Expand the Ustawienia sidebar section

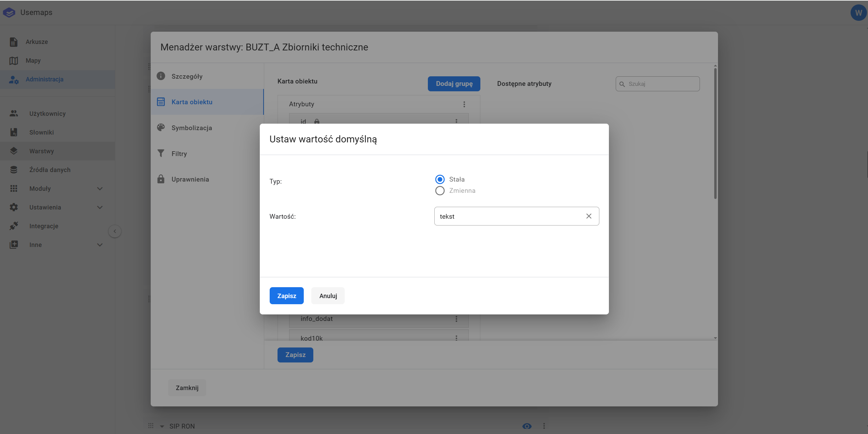100,207
